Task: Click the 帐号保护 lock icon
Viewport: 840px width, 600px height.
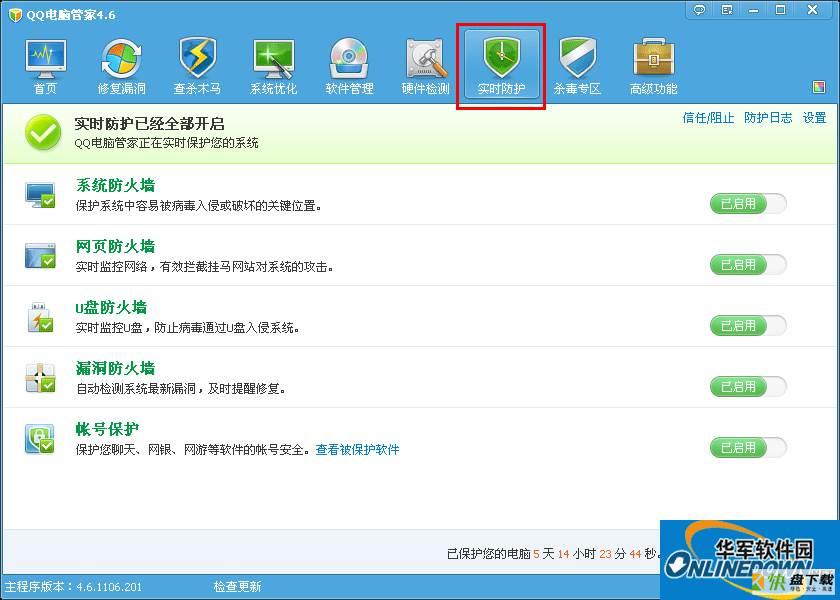Action: click(x=40, y=439)
